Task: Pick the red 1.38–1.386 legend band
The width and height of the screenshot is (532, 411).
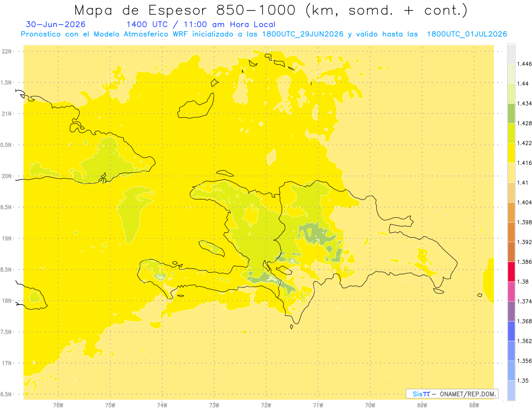Action: point(511,271)
